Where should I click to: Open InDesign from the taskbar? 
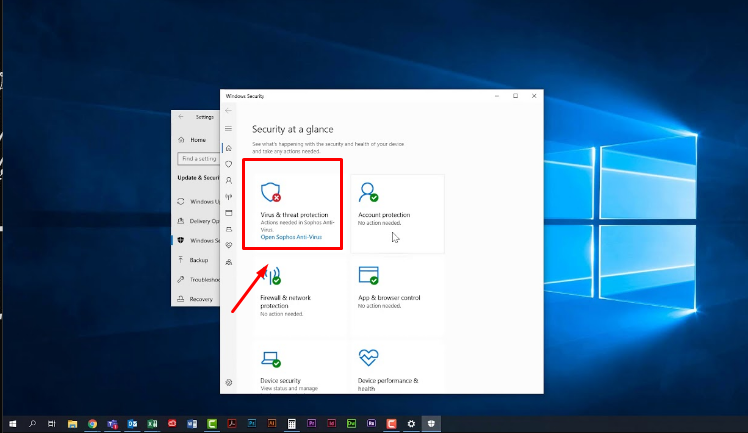(332, 423)
